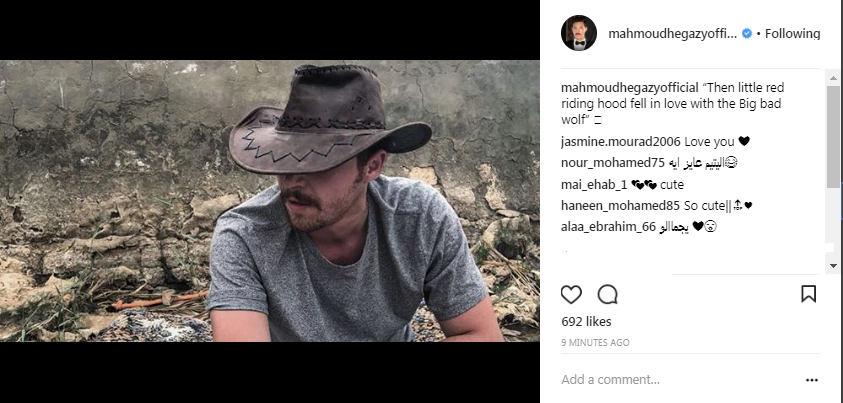The width and height of the screenshot is (843, 403).
Task: Click the 9 MINUTES AGO timestamp
Action: 595,342
